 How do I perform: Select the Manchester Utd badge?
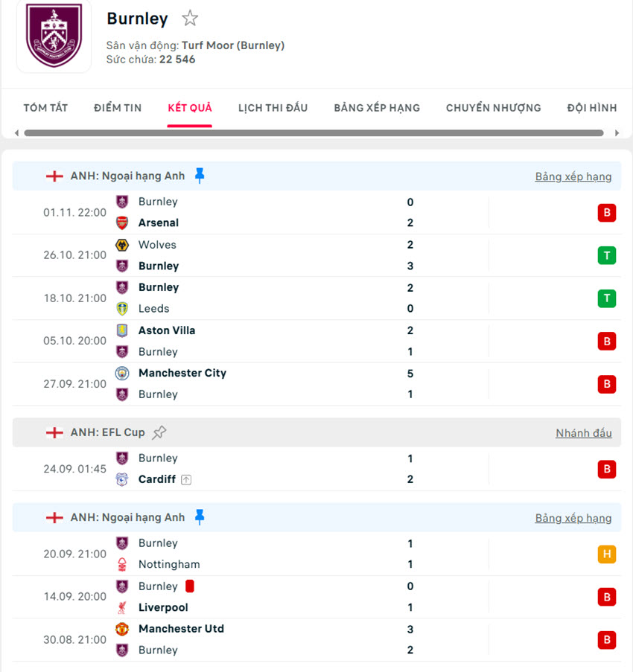click(x=123, y=629)
